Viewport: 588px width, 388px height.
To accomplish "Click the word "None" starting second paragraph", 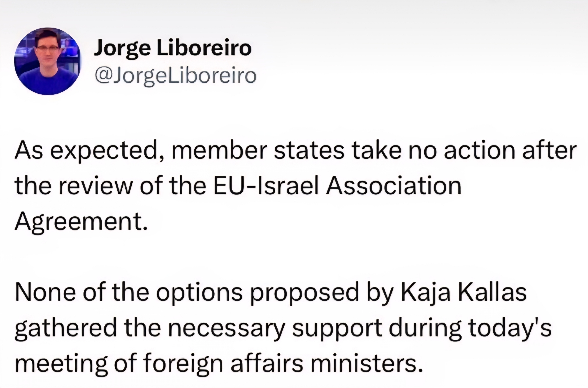I will point(45,292).
